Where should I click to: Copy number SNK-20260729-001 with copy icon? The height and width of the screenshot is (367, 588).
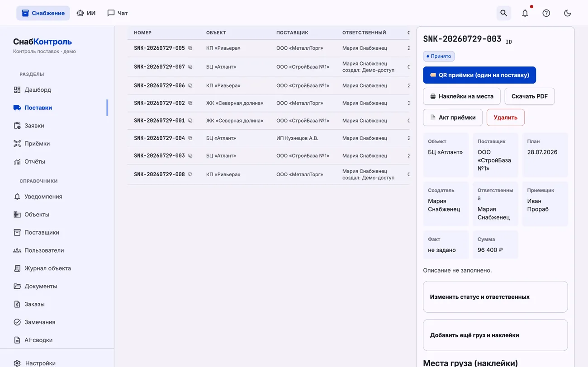click(x=190, y=121)
